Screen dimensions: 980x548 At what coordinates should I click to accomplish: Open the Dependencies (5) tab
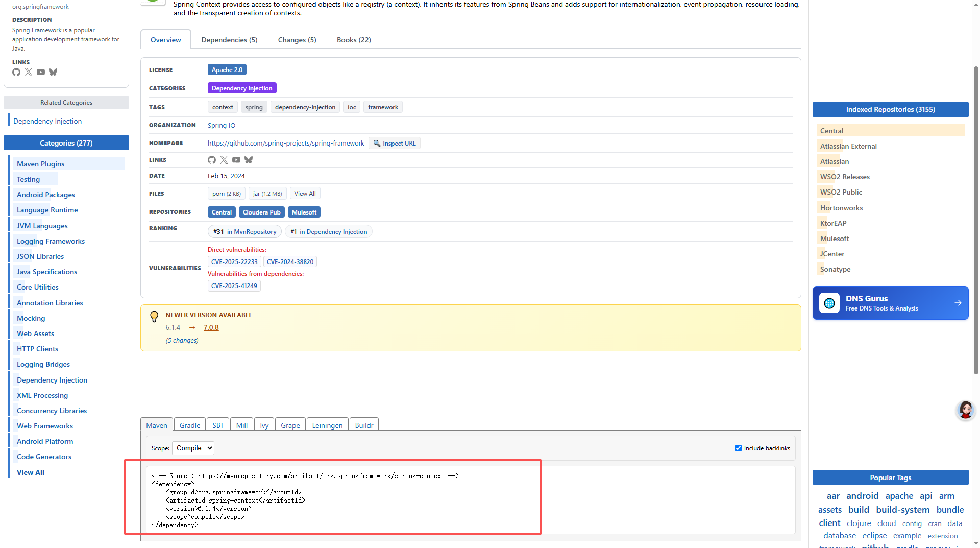click(230, 40)
